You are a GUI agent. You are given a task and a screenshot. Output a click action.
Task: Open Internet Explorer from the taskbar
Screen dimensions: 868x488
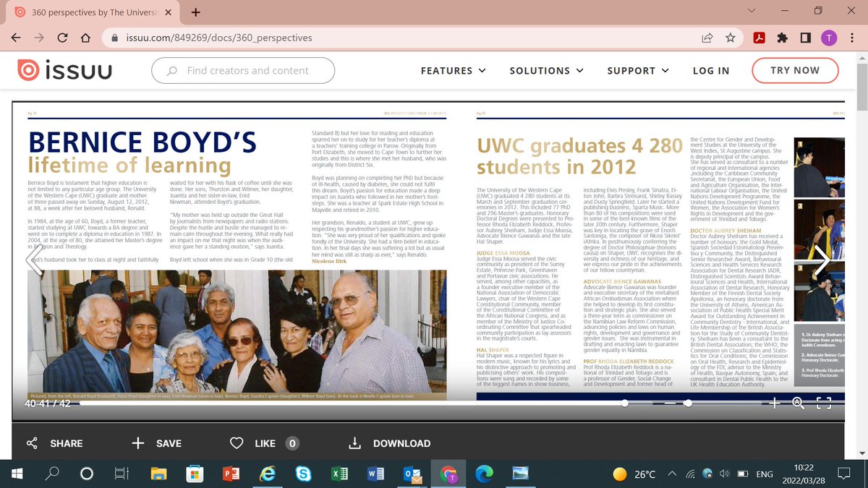click(x=268, y=474)
